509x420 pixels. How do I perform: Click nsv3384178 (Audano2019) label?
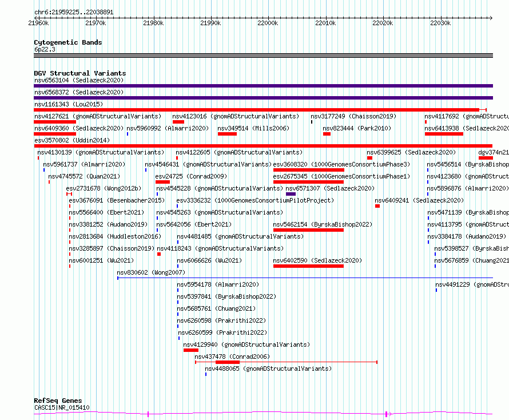pyautogui.click(x=467, y=236)
